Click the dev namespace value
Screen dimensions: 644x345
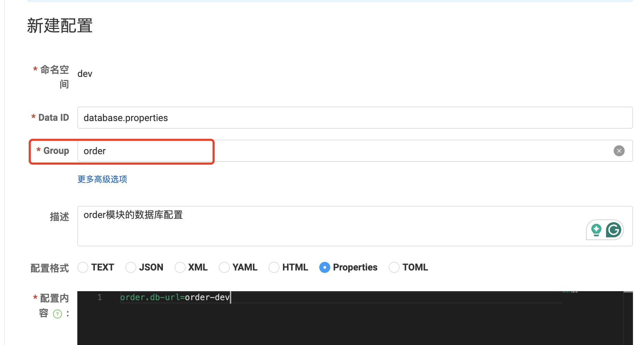click(x=85, y=74)
